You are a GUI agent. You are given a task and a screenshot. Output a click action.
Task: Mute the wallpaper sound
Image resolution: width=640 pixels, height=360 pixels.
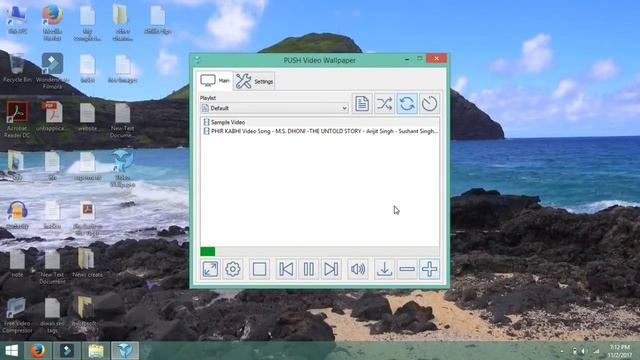[358, 269]
